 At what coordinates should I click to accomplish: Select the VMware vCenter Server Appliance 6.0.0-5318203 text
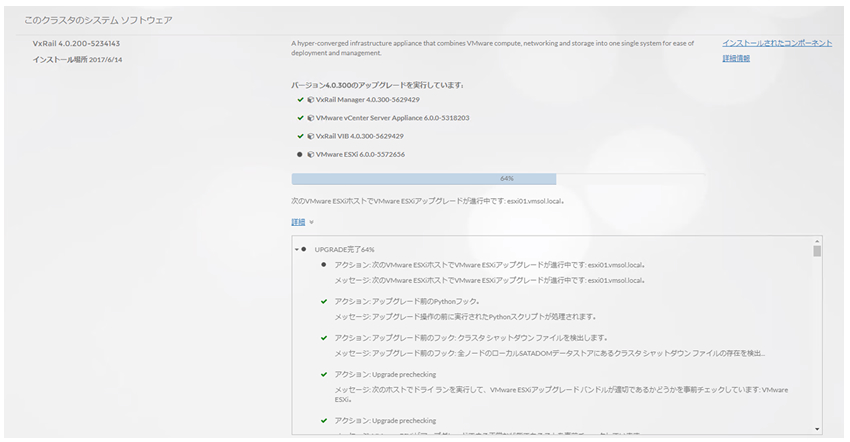click(393, 118)
